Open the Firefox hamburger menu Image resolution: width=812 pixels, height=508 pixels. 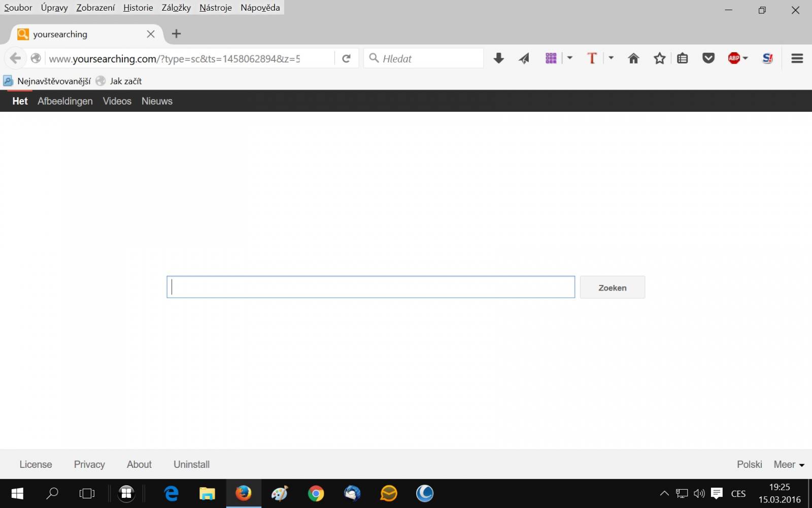797,58
